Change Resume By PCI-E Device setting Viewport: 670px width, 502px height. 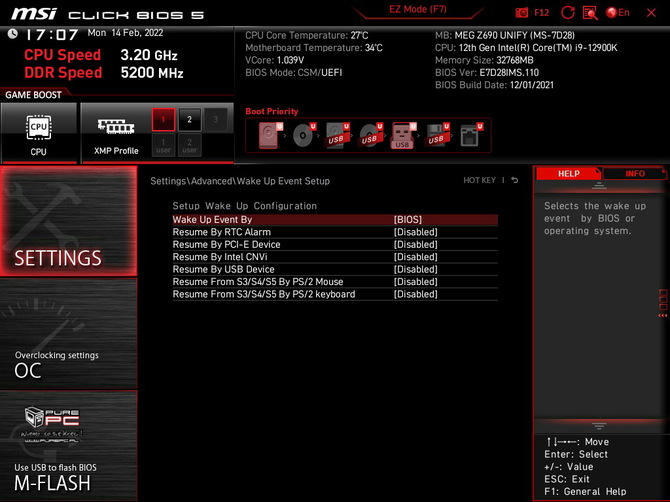pyautogui.click(x=335, y=244)
